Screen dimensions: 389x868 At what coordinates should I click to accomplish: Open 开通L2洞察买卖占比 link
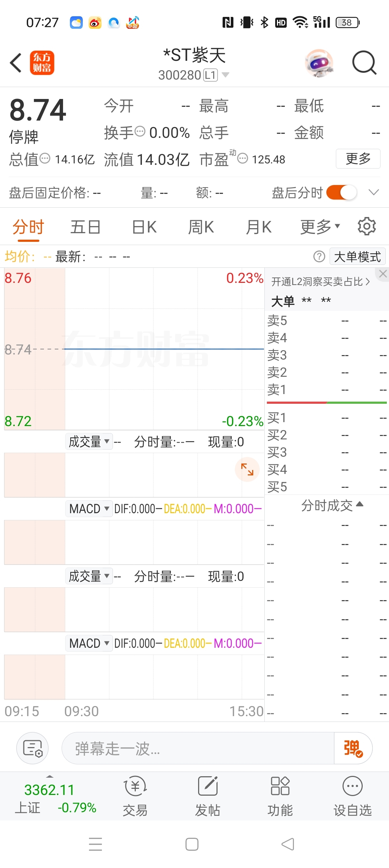tap(321, 281)
